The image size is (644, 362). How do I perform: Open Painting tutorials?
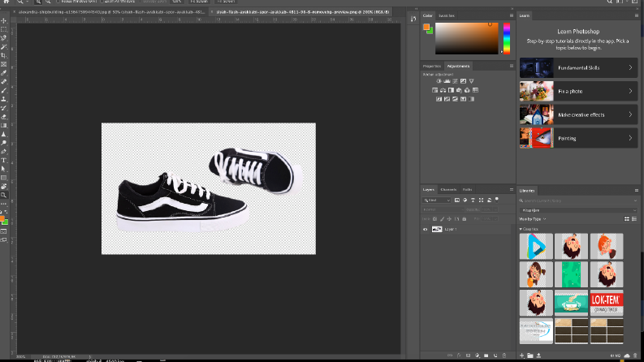578,138
